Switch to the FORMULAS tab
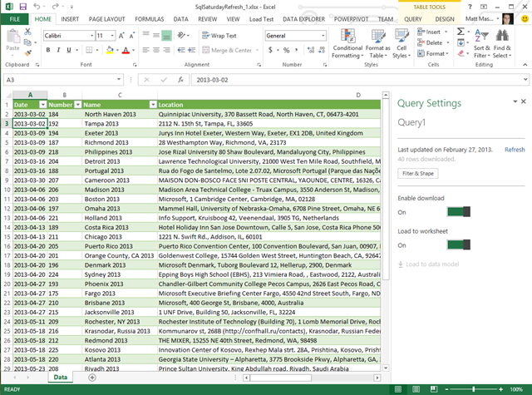This screenshot has width=532, height=395. coord(150,19)
